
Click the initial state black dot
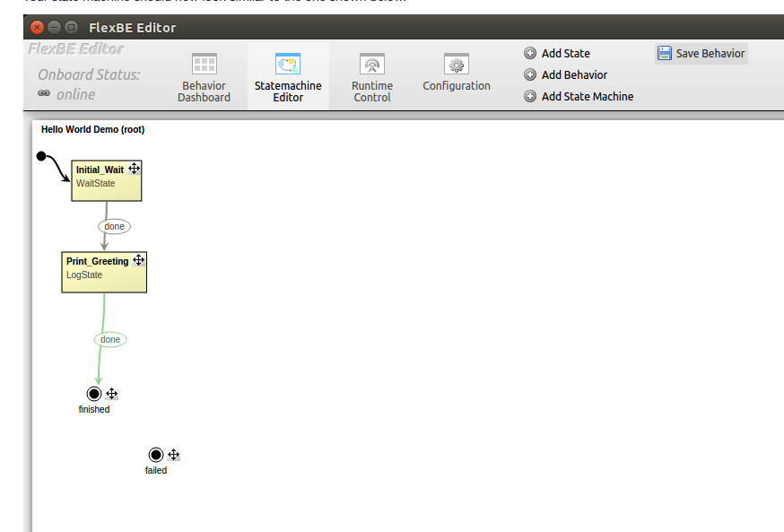pos(41,156)
